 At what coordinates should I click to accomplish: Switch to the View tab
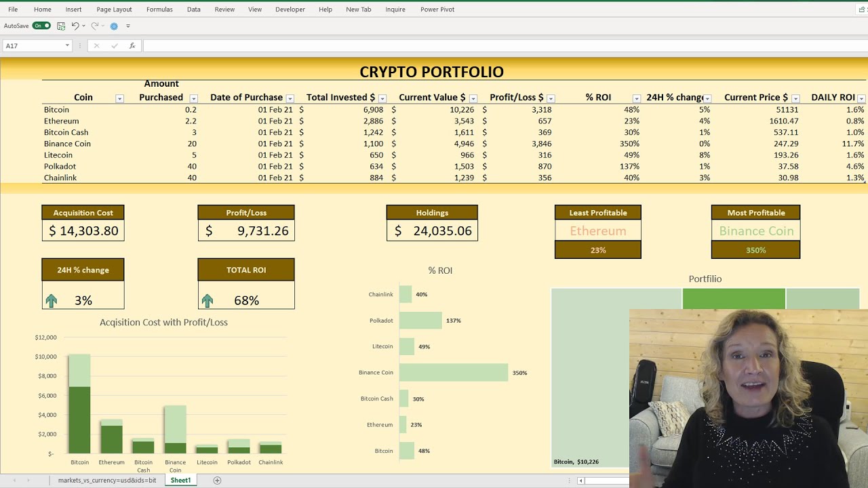[x=255, y=9]
